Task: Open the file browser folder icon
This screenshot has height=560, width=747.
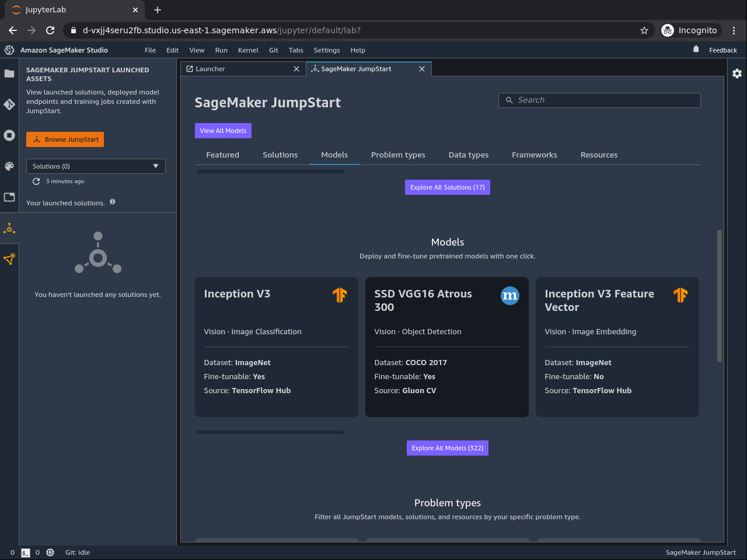Action: click(9, 73)
